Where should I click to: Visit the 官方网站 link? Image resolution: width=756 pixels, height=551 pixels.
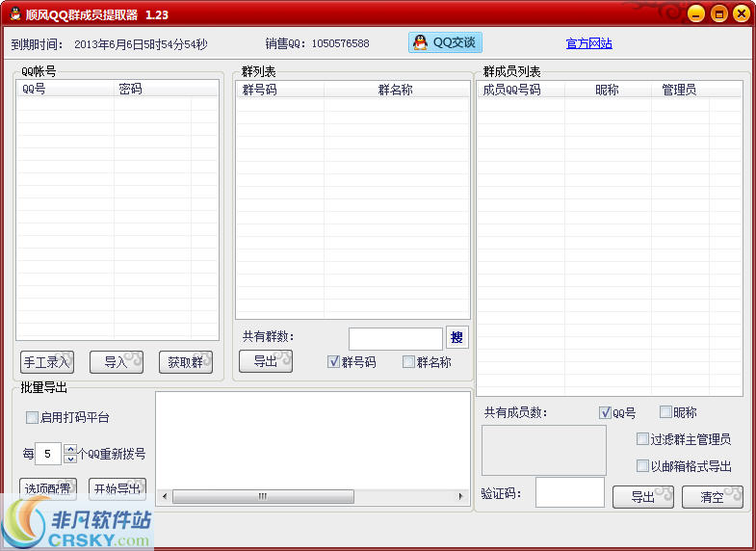(588, 44)
